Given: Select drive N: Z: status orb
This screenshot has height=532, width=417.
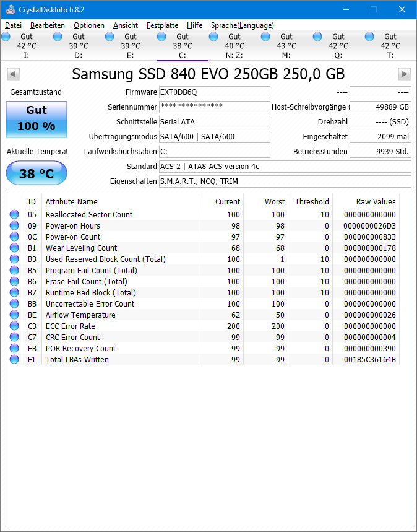Looking at the screenshot, I should (x=213, y=37).
